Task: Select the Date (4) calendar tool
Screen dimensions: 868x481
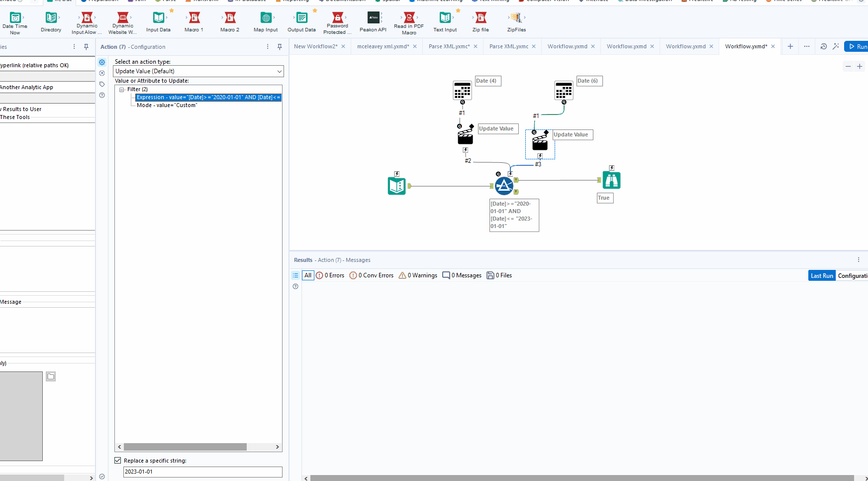Action: [462, 91]
